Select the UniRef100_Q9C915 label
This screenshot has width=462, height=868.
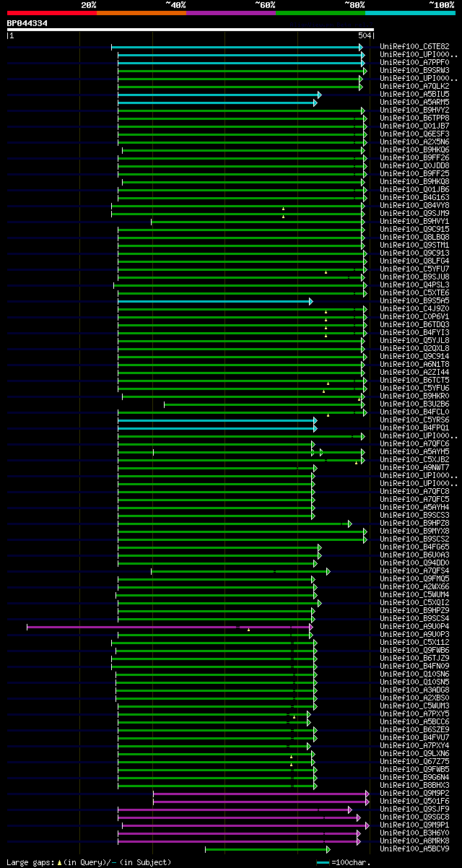tap(414, 230)
